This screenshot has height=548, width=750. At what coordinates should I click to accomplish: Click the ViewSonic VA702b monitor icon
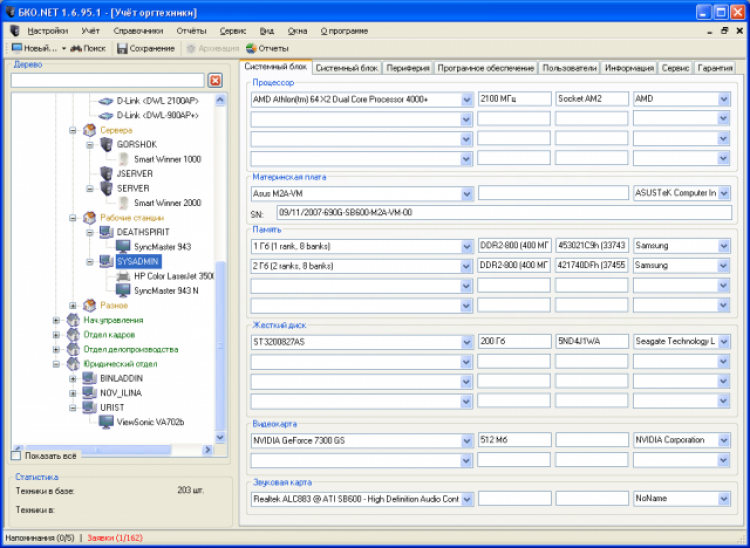106,422
